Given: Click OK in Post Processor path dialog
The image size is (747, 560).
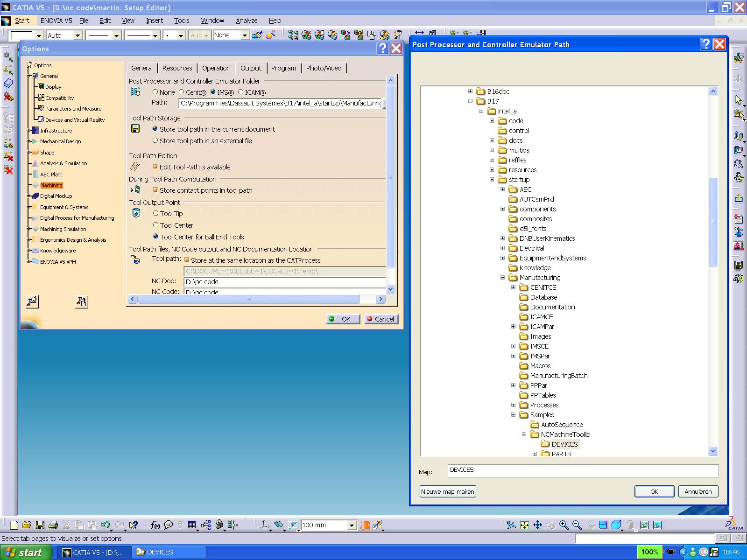Looking at the screenshot, I should pyautogui.click(x=654, y=491).
